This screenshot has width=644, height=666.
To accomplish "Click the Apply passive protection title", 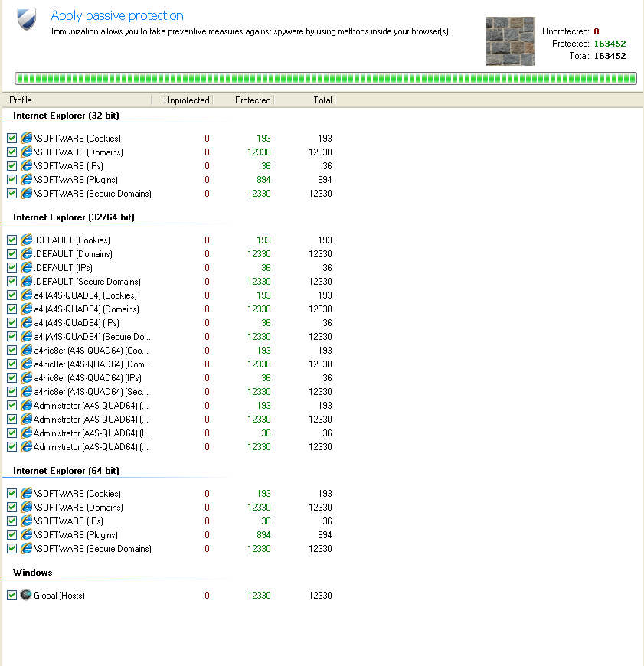I will 117,16.
